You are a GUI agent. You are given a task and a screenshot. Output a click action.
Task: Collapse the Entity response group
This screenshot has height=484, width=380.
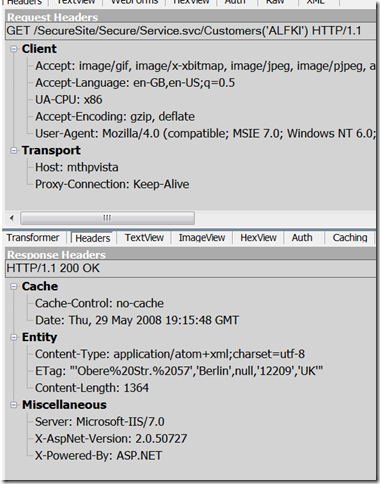pos(13,337)
